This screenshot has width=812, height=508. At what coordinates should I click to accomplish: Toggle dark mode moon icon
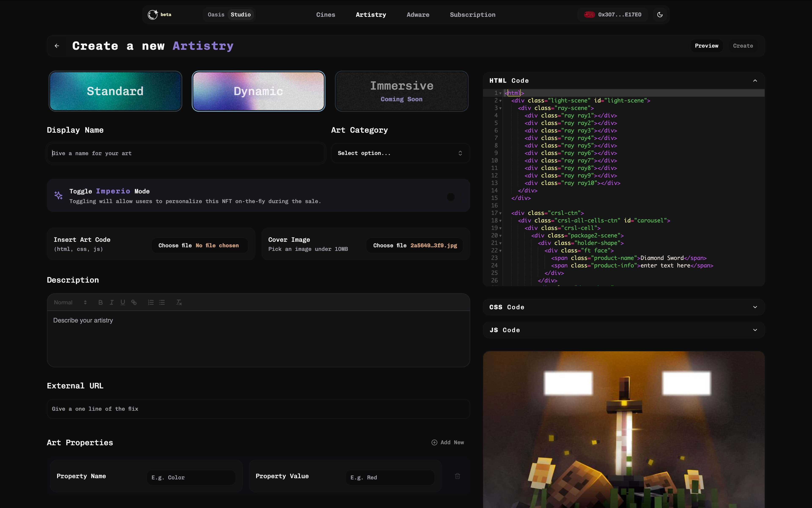pyautogui.click(x=660, y=14)
